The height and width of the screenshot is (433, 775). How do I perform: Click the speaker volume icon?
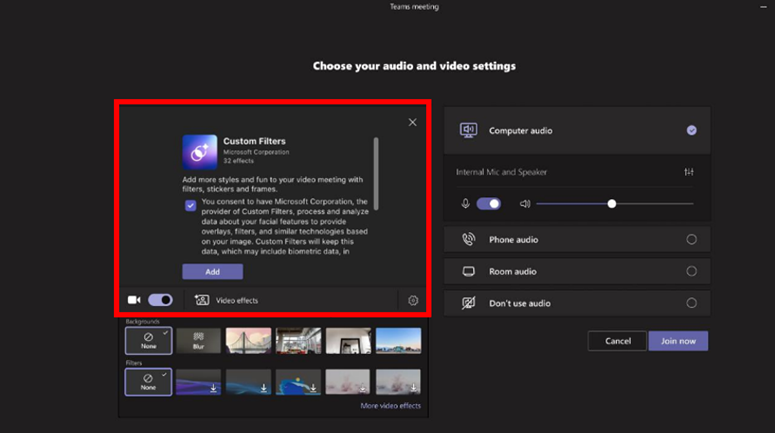[525, 204]
